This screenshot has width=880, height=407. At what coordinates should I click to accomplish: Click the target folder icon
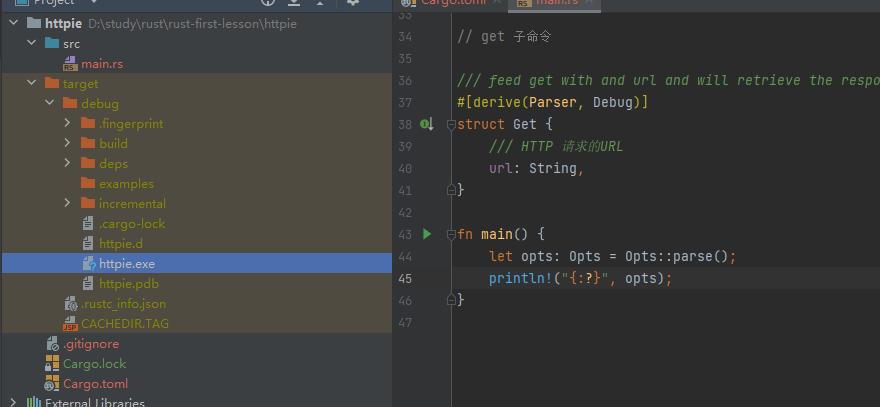pos(52,84)
